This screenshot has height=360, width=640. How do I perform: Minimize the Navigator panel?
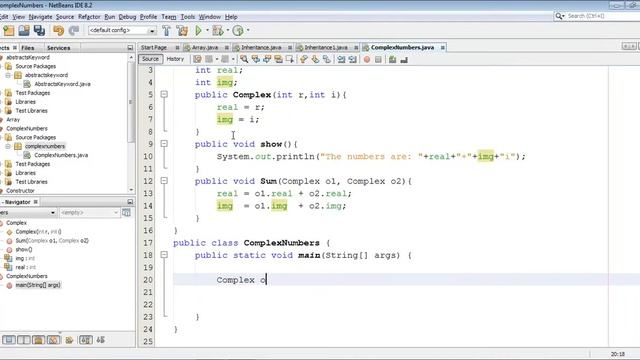pos(130,202)
